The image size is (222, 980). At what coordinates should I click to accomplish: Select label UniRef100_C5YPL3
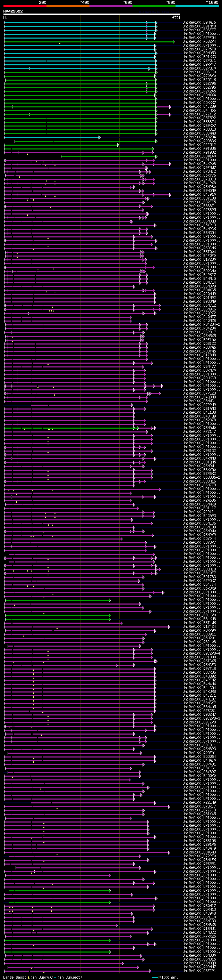click(x=199, y=225)
